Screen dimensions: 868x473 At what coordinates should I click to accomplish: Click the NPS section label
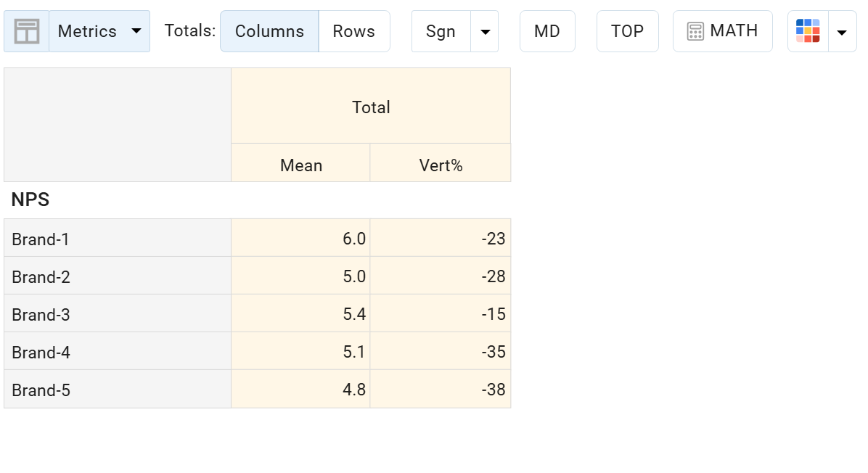[x=30, y=200]
